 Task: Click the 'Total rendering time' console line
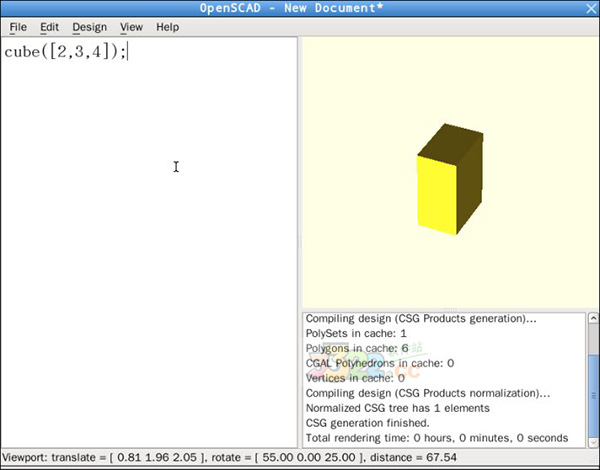tap(437, 438)
